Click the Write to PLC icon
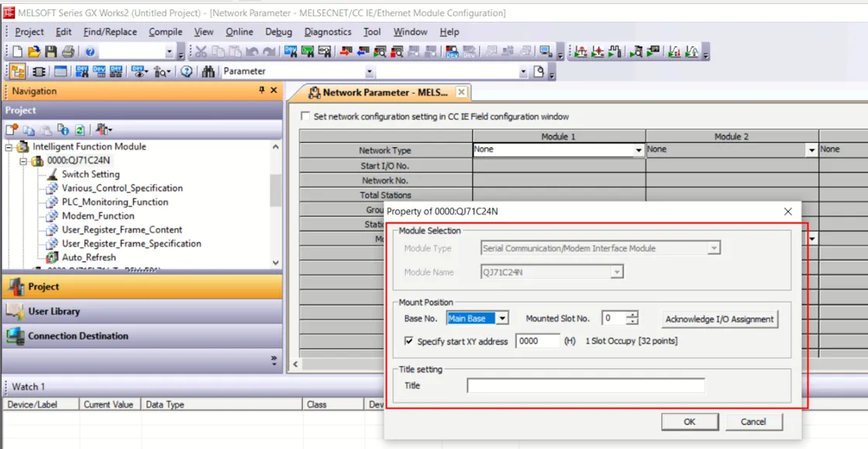This screenshot has width=868, height=449. click(x=346, y=52)
